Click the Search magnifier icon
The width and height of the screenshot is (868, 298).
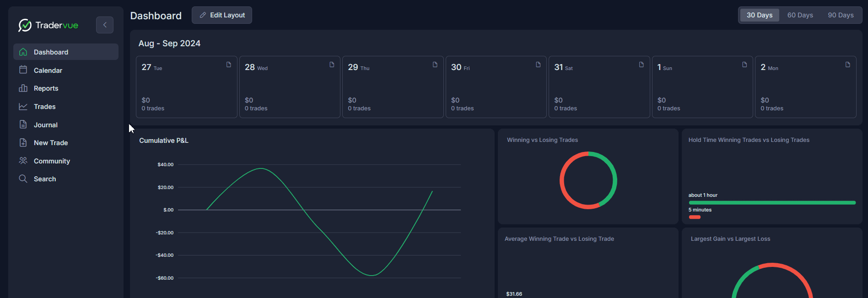pyautogui.click(x=23, y=179)
